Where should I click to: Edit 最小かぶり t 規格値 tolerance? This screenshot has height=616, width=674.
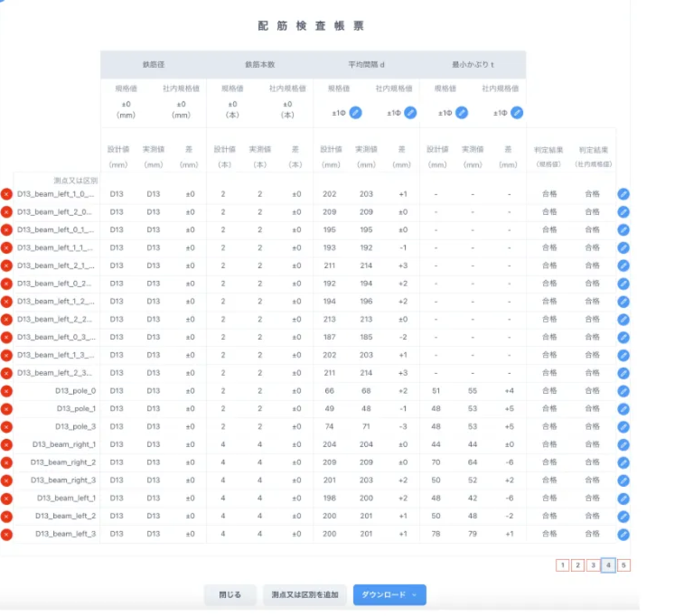[x=462, y=113]
